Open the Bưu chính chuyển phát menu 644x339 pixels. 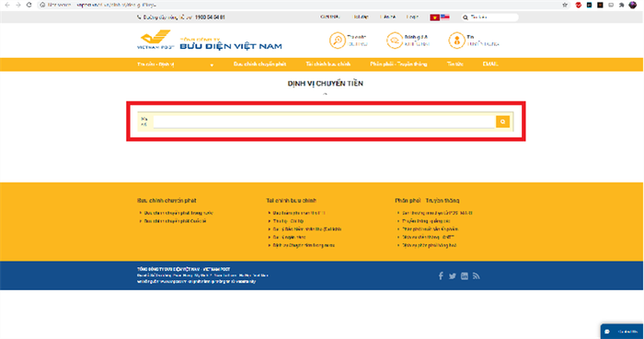[x=259, y=64]
